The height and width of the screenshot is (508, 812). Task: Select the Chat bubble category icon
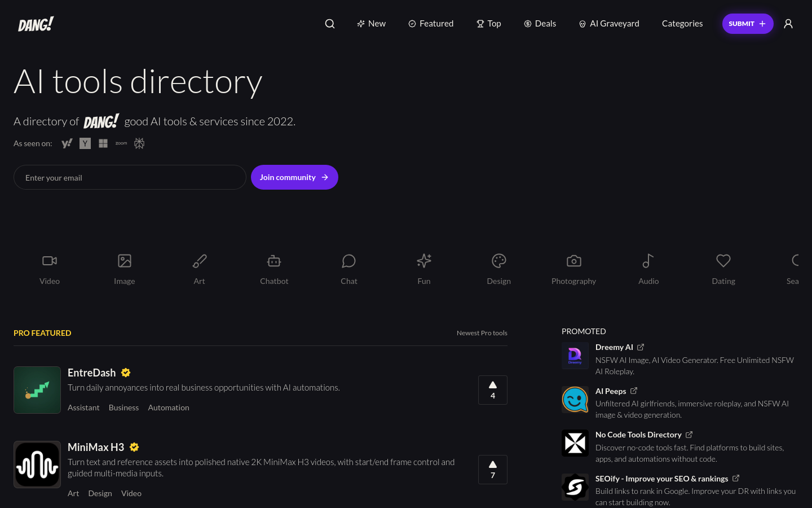pyautogui.click(x=349, y=261)
